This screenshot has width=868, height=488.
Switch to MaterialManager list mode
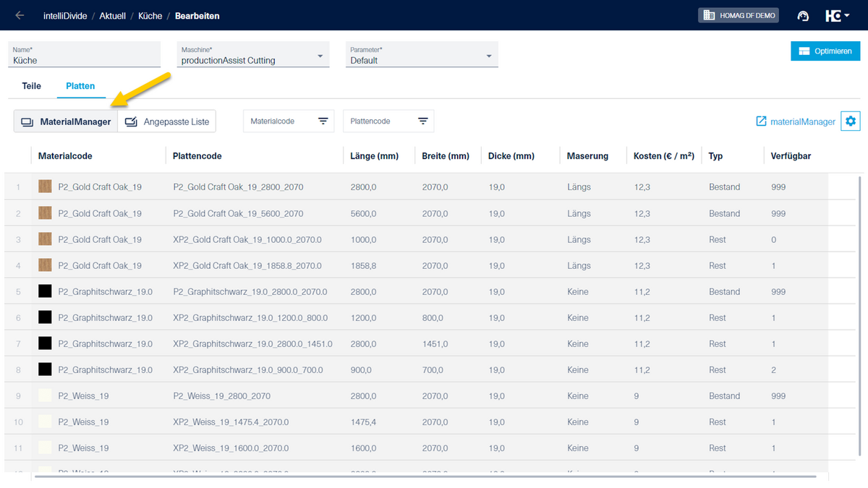pyautogui.click(x=66, y=121)
